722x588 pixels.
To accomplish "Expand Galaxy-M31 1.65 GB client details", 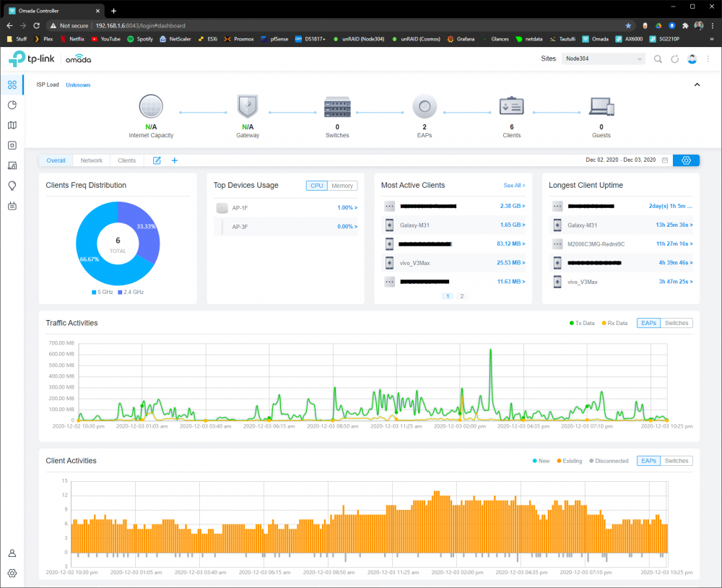I will (513, 225).
